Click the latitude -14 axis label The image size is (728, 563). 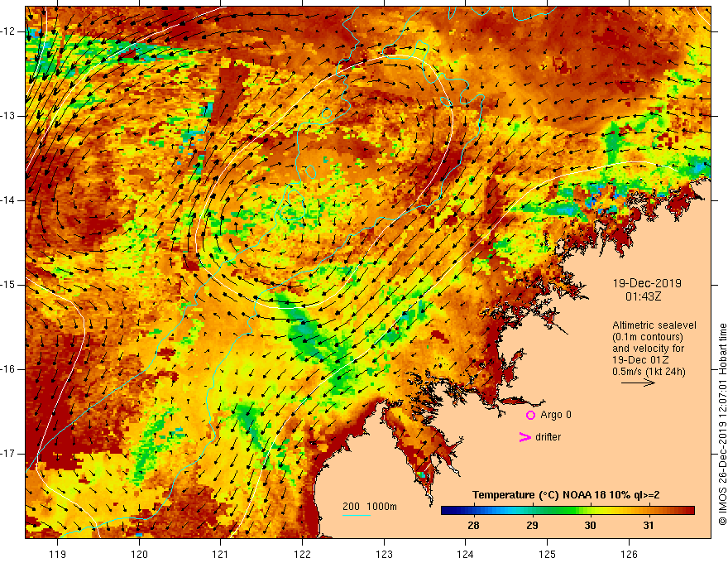coord(8,200)
